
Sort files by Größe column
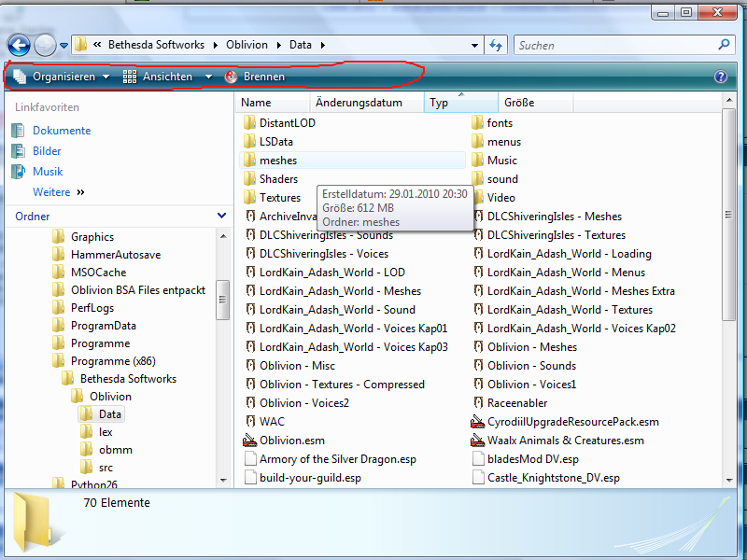(519, 103)
